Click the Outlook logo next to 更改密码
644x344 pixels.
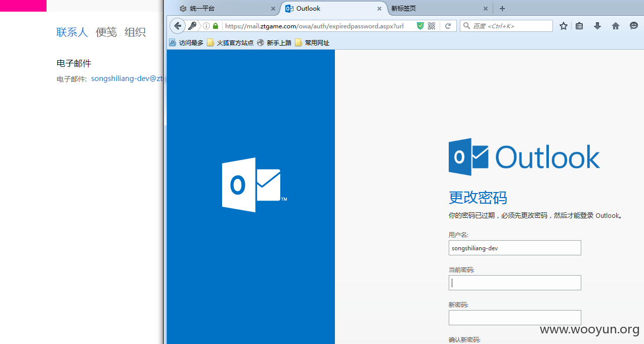[524, 157]
